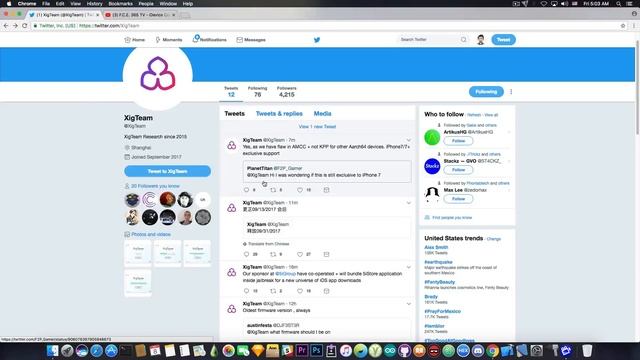Go back in Chrome
Image resolution: width=640 pixels, height=360 pixels.
pyautogui.click(x=6, y=25)
